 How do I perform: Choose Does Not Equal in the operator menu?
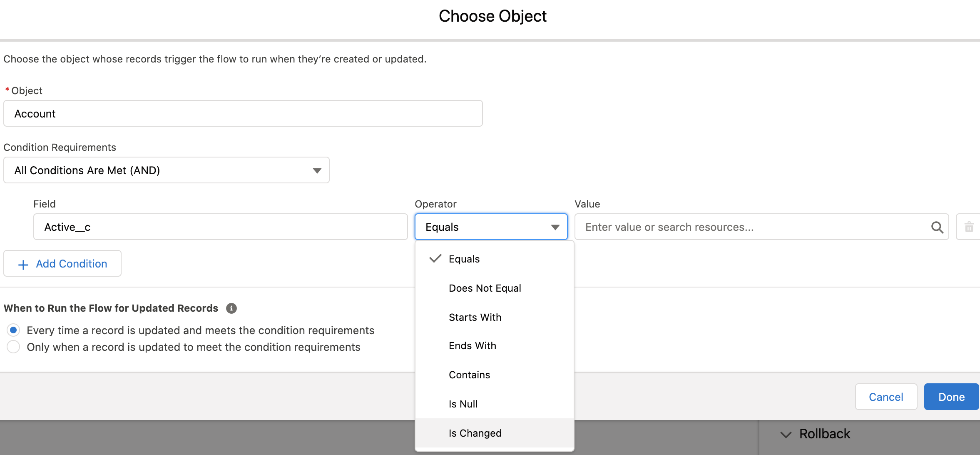[485, 288]
